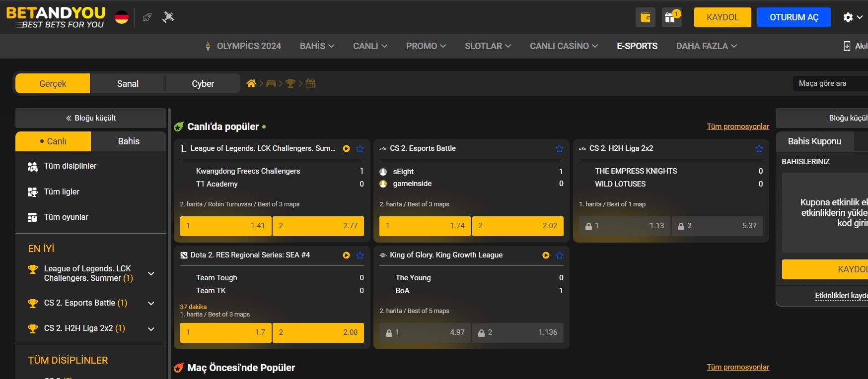This screenshot has height=379, width=868.
Task: Switch to the Bahis sidebar tab
Action: tap(129, 141)
